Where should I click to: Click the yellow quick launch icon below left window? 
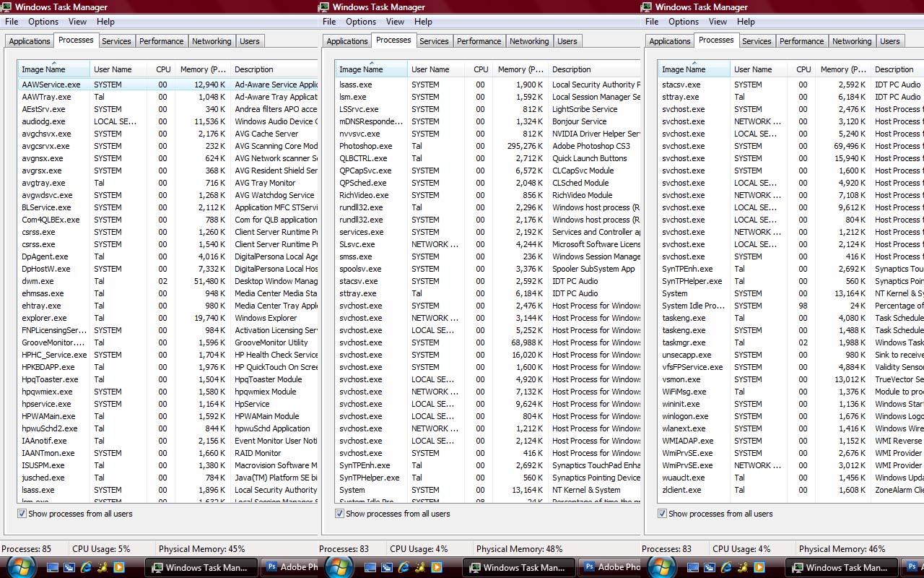click(103, 568)
